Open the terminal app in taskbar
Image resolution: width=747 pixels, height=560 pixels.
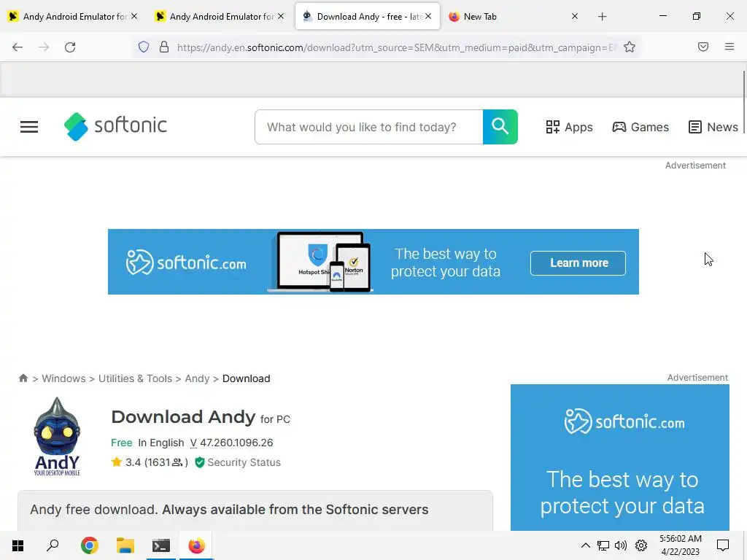pos(161,545)
